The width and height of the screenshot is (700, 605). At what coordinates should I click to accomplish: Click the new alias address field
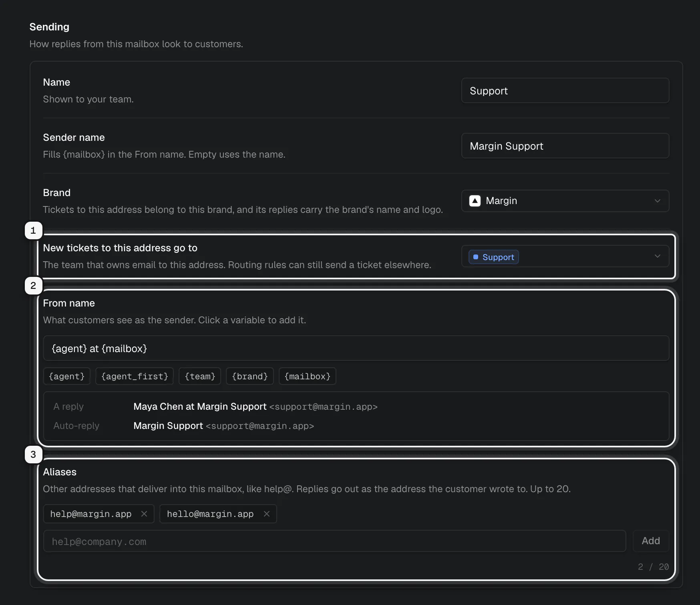coord(334,541)
